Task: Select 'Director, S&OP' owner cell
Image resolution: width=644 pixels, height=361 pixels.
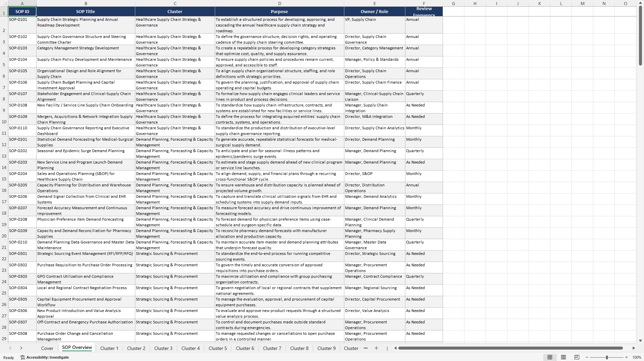Action: click(375, 176)
